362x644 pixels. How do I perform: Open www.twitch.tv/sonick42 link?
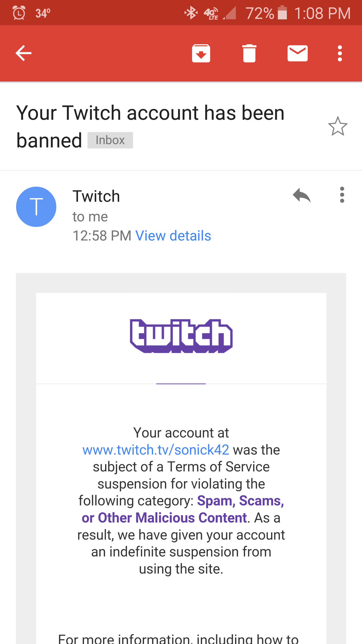coord(156,450)
